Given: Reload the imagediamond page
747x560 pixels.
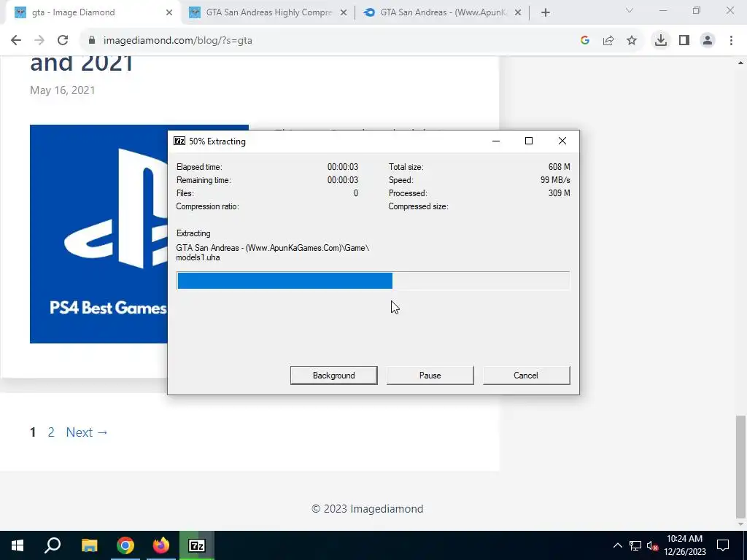Looking at the screenshot, I should 63,41.
